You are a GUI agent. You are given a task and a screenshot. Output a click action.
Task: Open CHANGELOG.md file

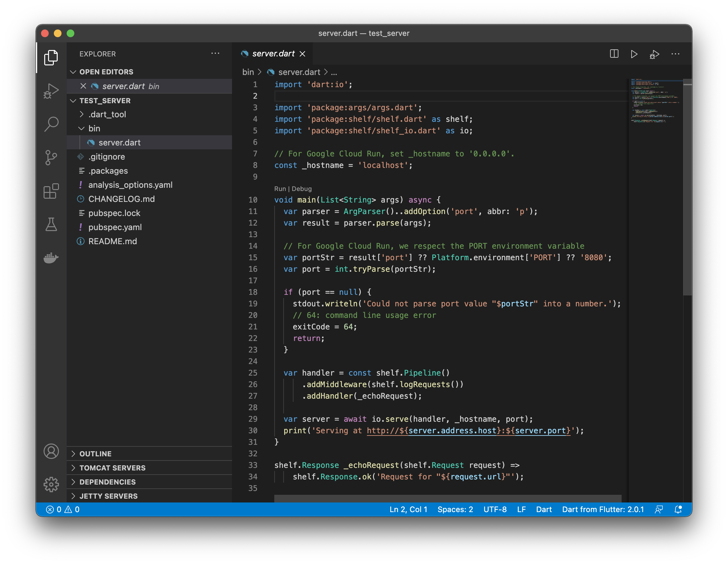pos(150,199)
